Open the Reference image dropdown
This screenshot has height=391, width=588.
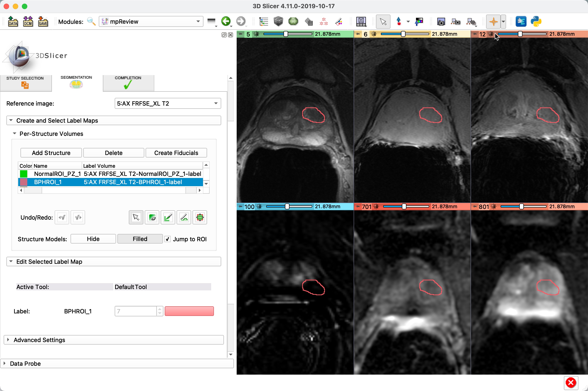(x=167, y=103)
